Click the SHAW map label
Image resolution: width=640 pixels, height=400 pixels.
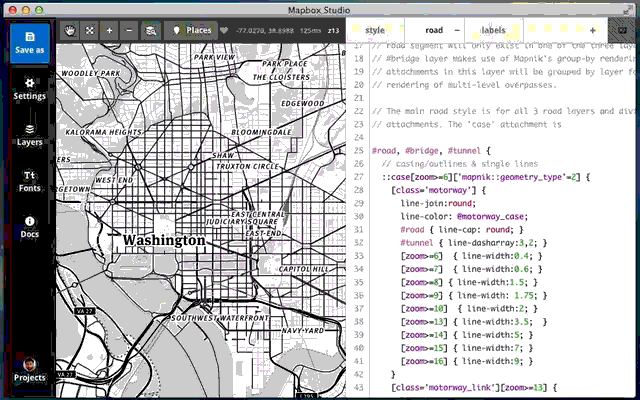[x=223, y=156]
